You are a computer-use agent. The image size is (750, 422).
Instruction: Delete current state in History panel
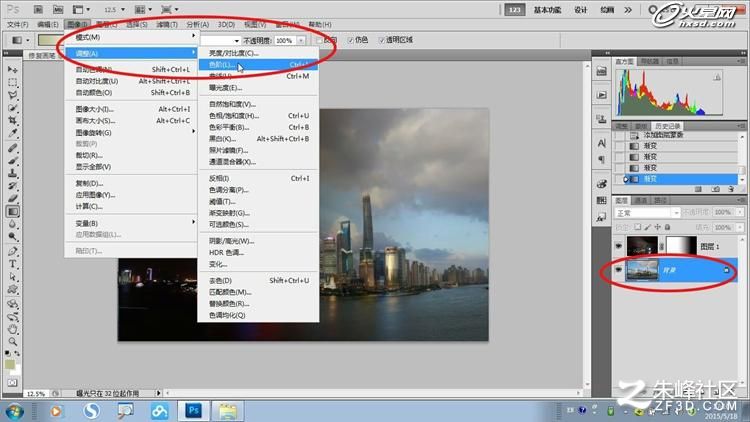[x=731, y=189]
